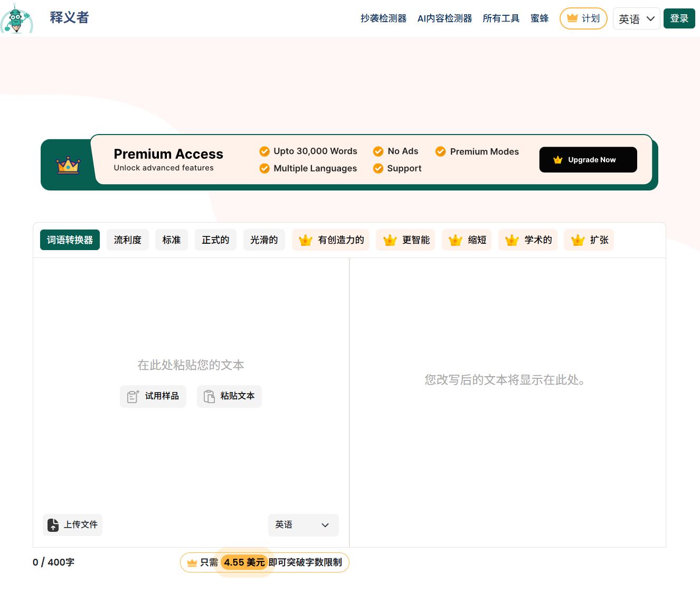
Task: Open AI内容检测器 tool
Action: coord(444,18)
